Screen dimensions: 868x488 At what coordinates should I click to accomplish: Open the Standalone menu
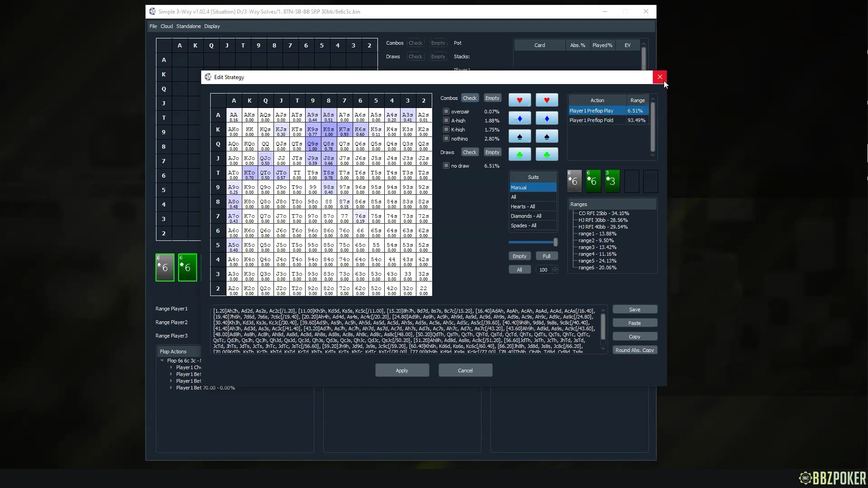click(x=188, y=26)
